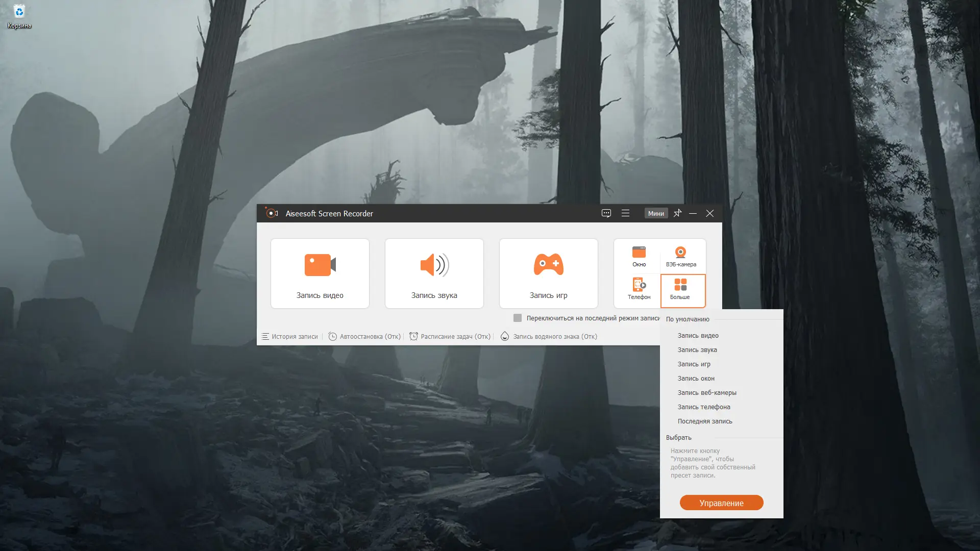Select the Окно window capture icon
The height and width of the screenshot is (551, 980).
pyautogui.click(x=639, y=251)
